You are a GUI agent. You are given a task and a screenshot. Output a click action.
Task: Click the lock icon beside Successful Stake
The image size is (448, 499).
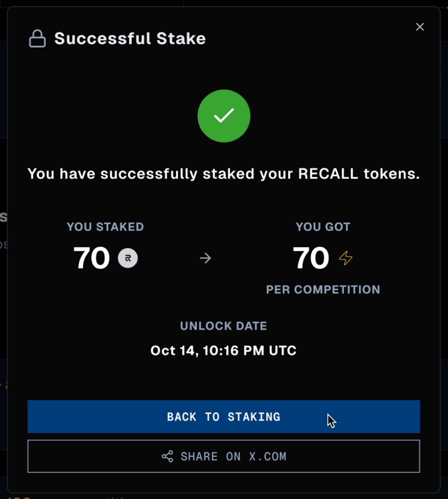[x=37, y=39]
